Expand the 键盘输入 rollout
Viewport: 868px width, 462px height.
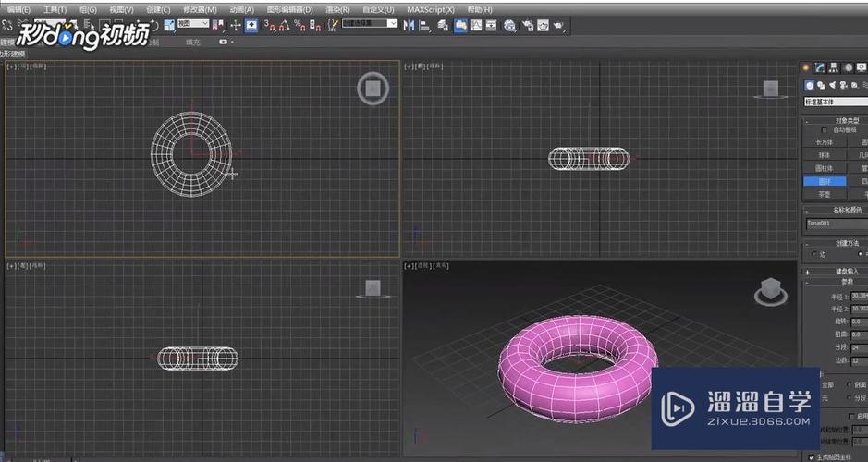click(837, 272)
